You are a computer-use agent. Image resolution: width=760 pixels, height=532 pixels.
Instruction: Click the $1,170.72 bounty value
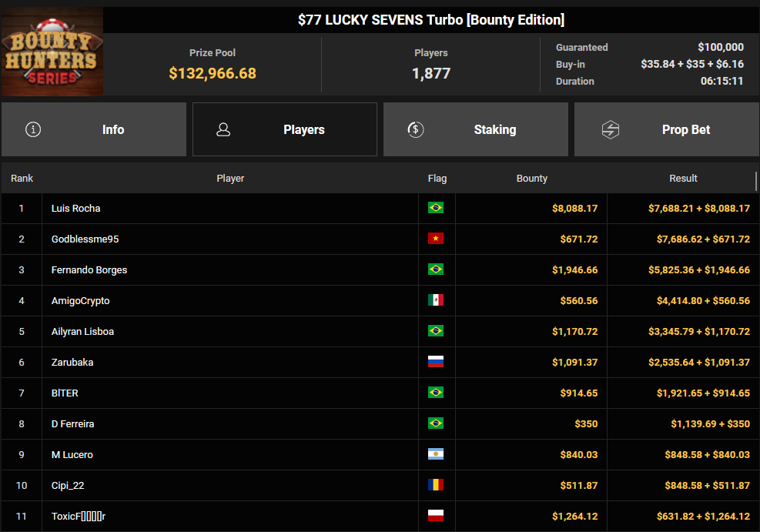coord(575,331)
